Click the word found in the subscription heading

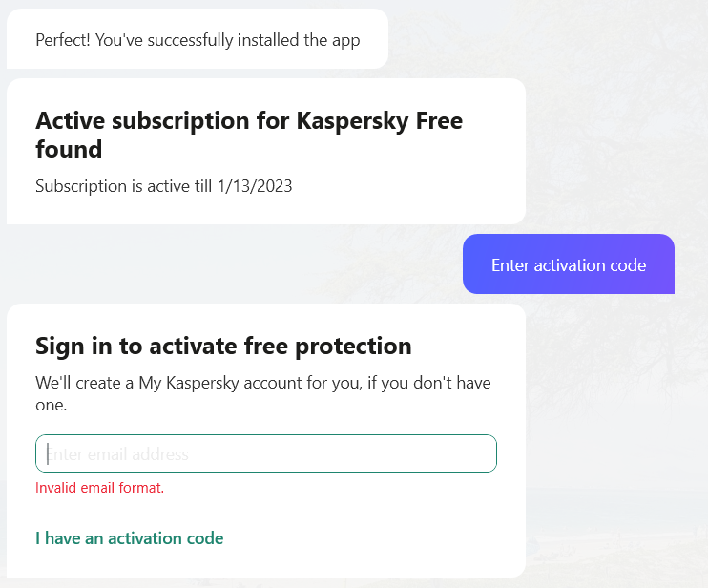(69, 149)
